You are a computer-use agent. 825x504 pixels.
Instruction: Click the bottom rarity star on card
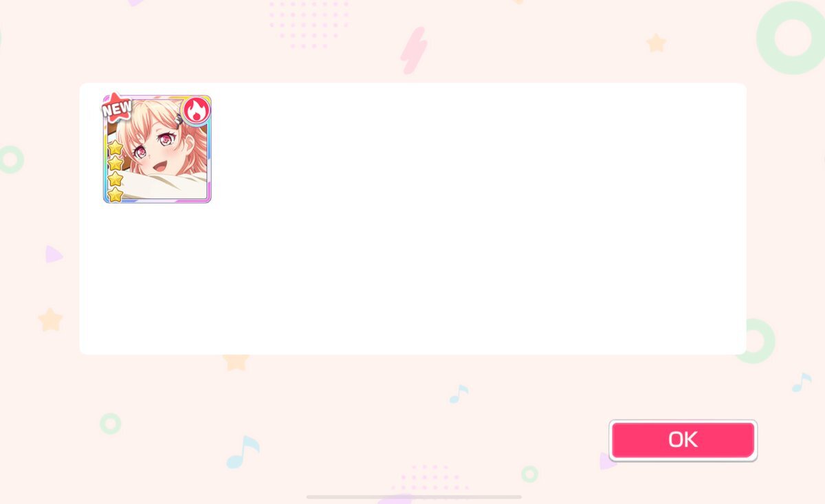coord(115,195)
